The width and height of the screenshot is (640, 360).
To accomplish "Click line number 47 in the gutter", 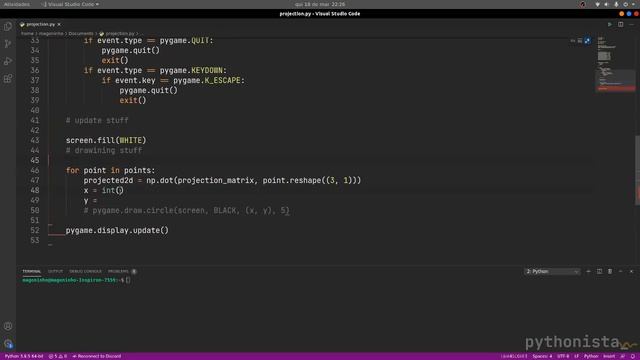I will click(x=35, y=180).
